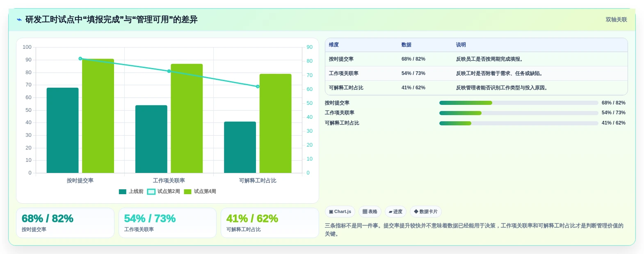Click the summary paragraph starting 三条指标
The height and width of the screenshot is (254, 644).
point(474,230)
